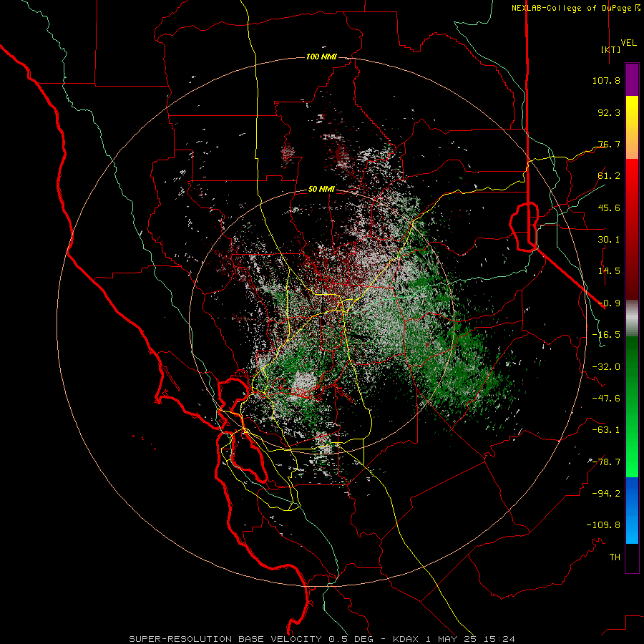644x644 pixels.
Task: Click the -0.9 velocity scale label
Action: coord(609,303)
